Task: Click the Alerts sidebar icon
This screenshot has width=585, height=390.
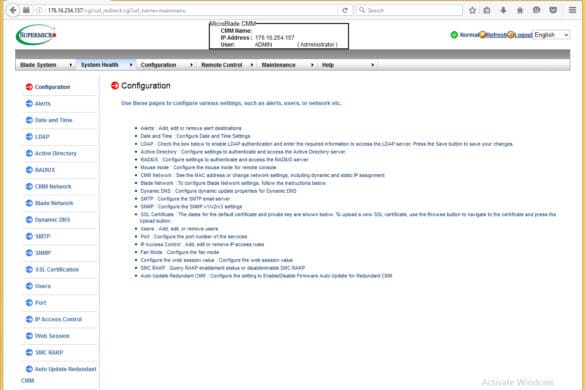Action: [29, 103]
